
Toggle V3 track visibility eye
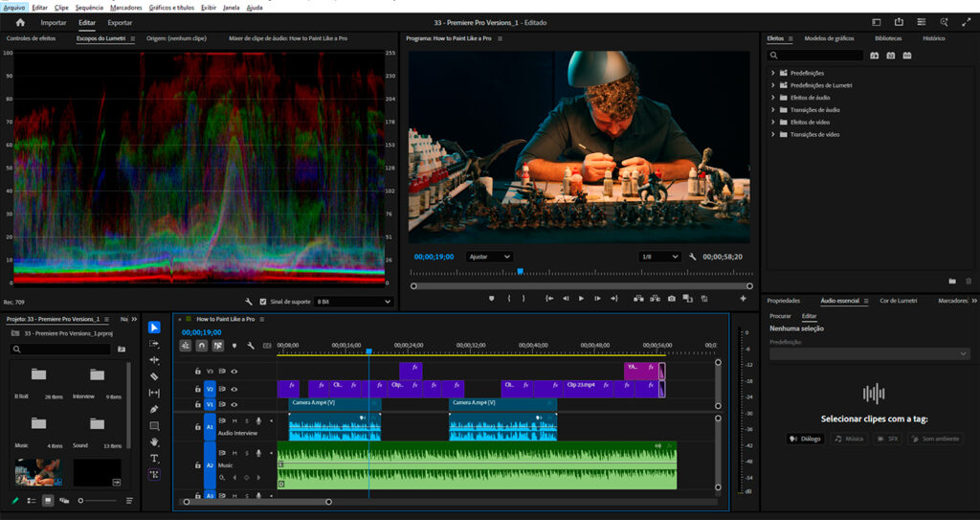coord(234,371)
